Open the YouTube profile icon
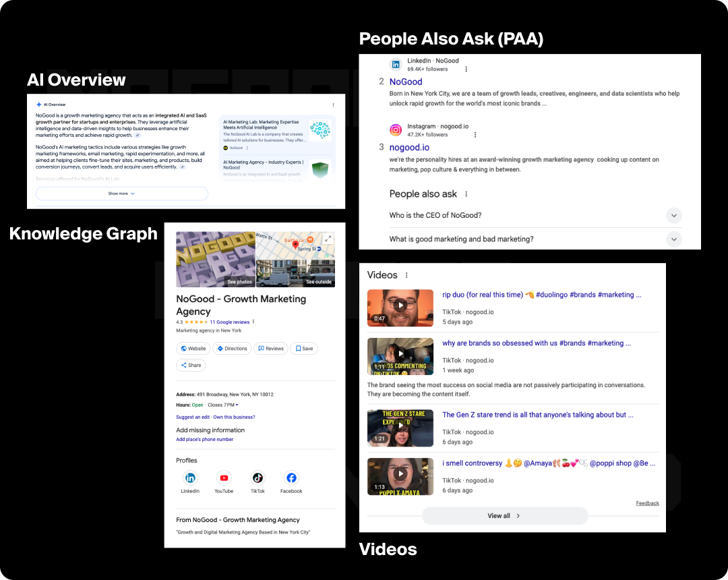728x580 pixels. [224, 478]
